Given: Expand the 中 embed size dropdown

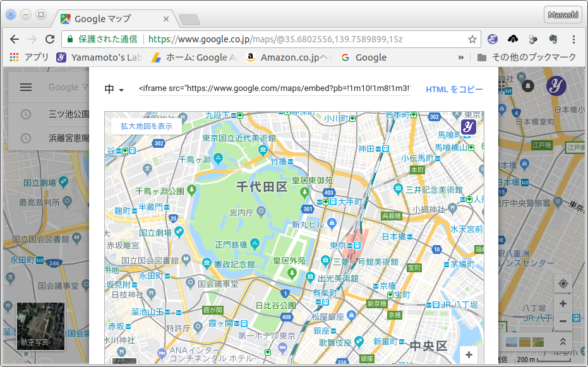Looking at the screenshot, I should click(114, 89).
